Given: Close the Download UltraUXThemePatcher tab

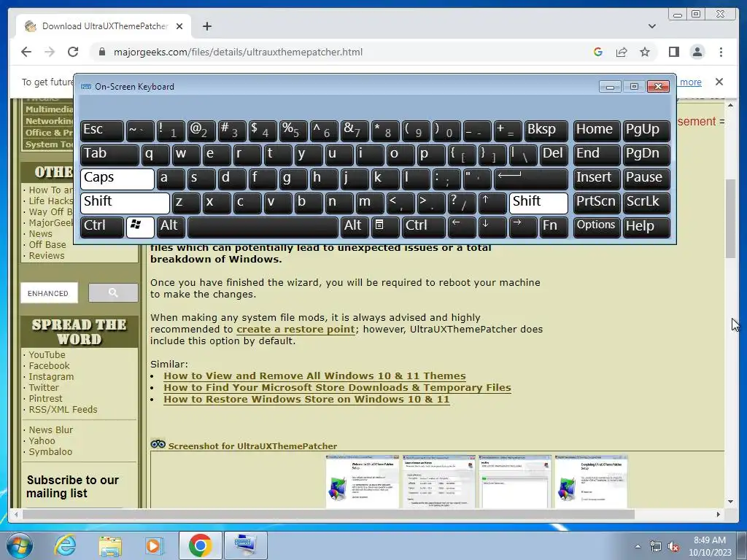Looking at the screenshot, I should point(179,26).
